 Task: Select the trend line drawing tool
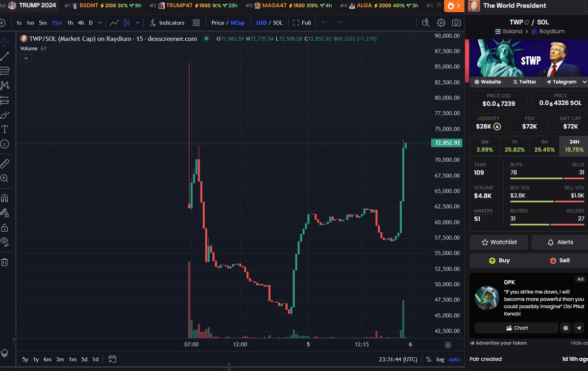coord(4,56)
